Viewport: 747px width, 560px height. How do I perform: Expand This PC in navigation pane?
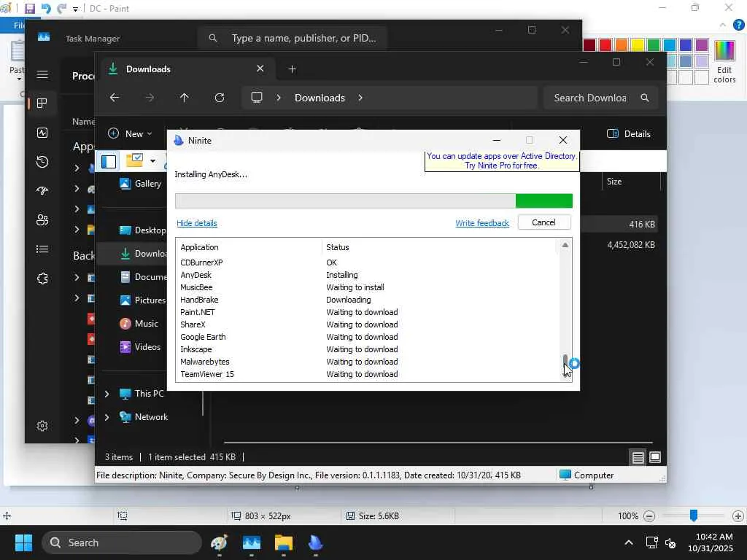tap(107, 394)
